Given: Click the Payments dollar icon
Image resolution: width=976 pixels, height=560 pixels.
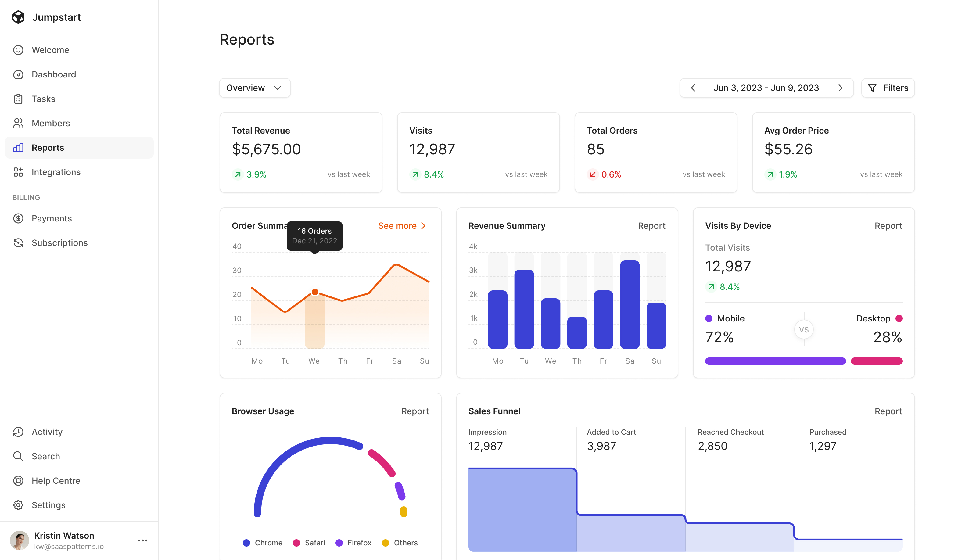Looking at the screenshot, I should (18, 218).
